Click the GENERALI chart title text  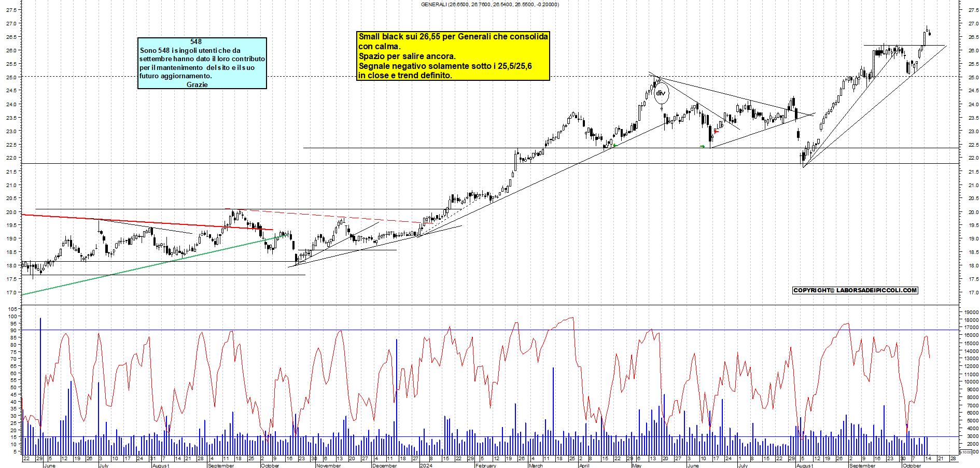[490, 4]
